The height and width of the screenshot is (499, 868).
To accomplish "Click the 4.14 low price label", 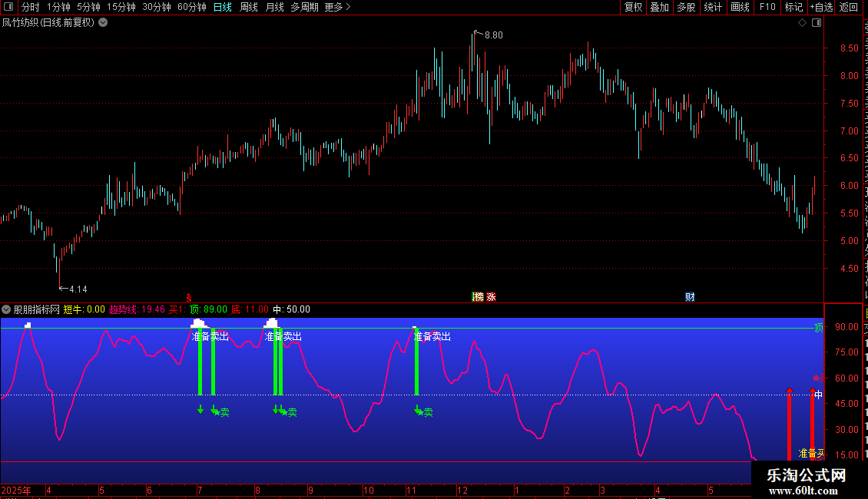I will (78, 289).
